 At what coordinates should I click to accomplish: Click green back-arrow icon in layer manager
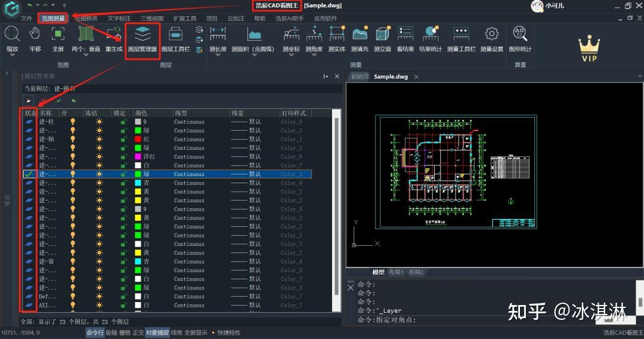(x=74, y=100)
